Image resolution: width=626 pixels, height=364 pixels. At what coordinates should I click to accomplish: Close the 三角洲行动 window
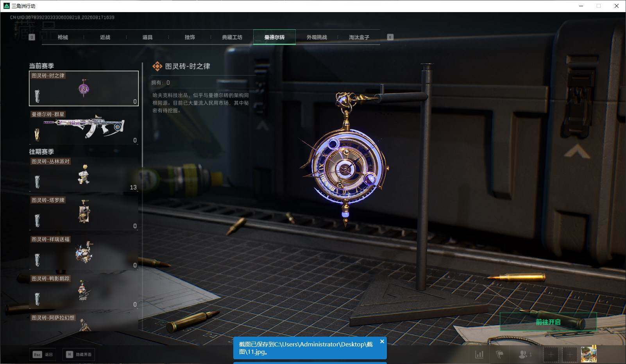click(617, 6)
